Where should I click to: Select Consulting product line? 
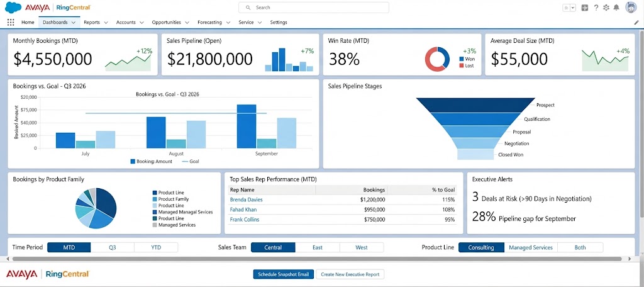481,247
